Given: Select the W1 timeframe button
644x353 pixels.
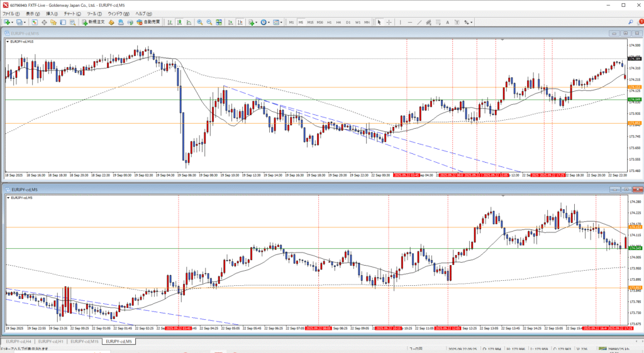Looking at the screenshot, I should (x=358, y=22).
